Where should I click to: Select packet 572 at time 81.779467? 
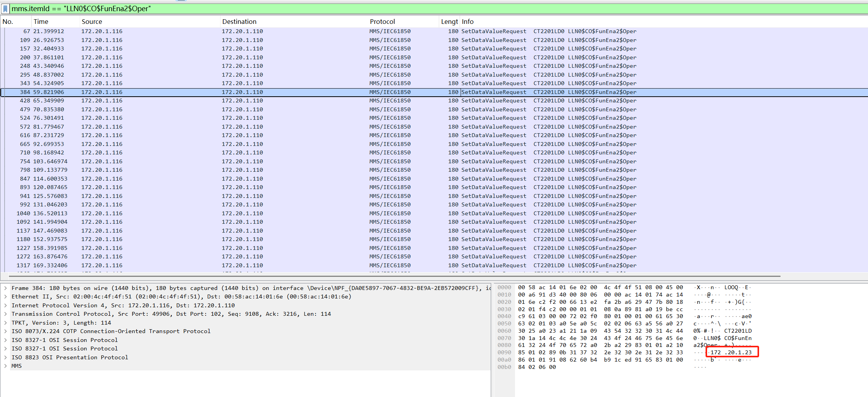coord(434,127)
